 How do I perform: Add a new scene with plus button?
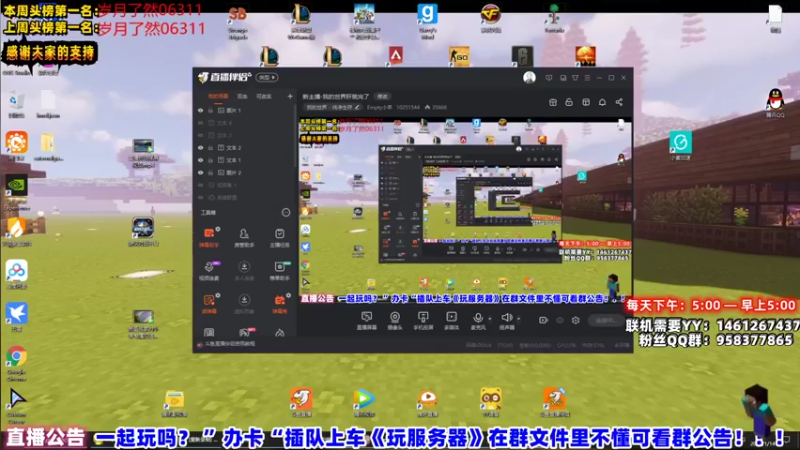(x=290, y=96)
